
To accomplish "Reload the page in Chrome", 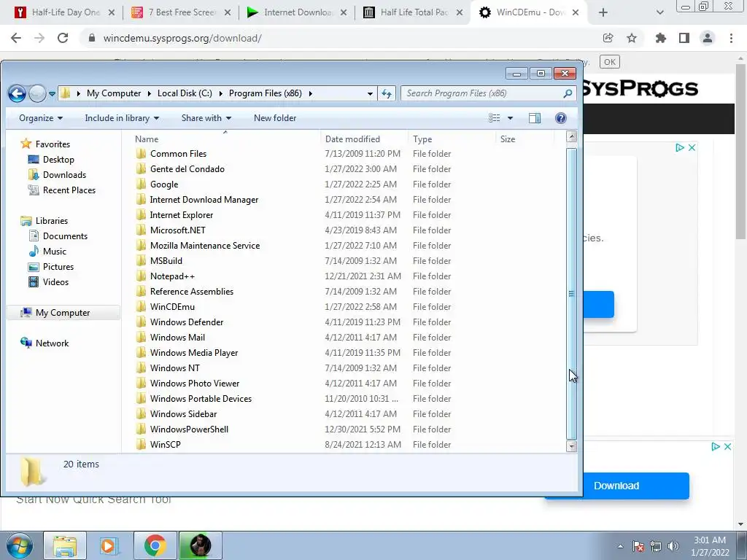I will (63, 38).
